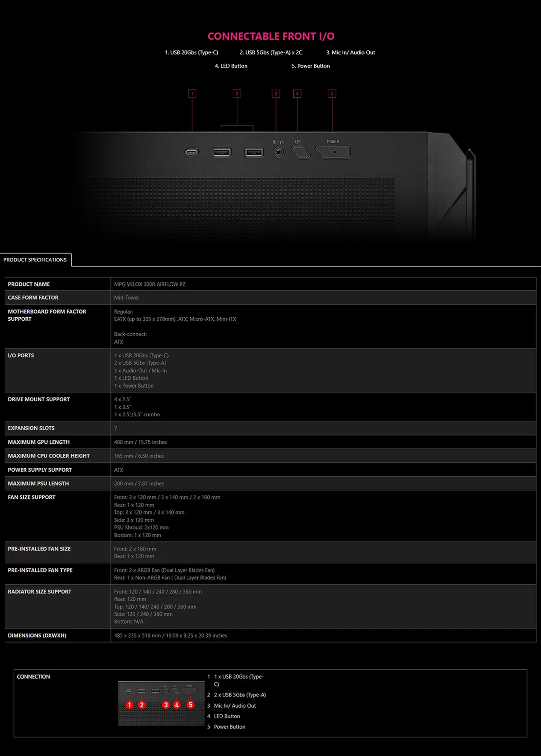Click the PRE-INSTALLED FAN SIZE label
This screenshot has width=541, height=756.
pos(39,549)
